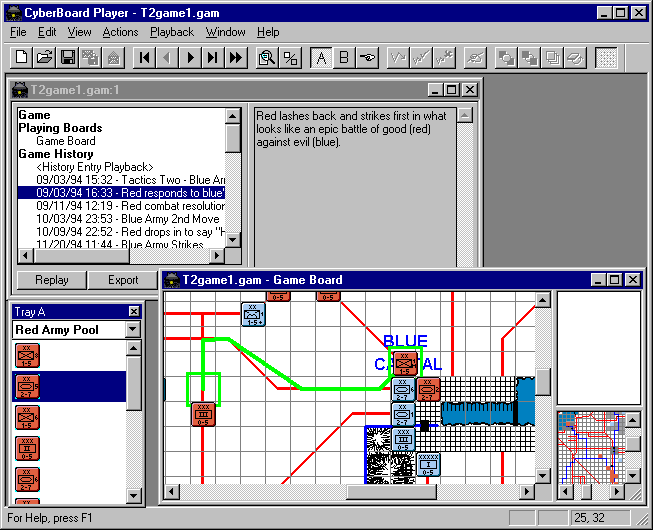
Task: Click the greyed stacked squares toolbar icon
Action: click(x=553, y=57)
